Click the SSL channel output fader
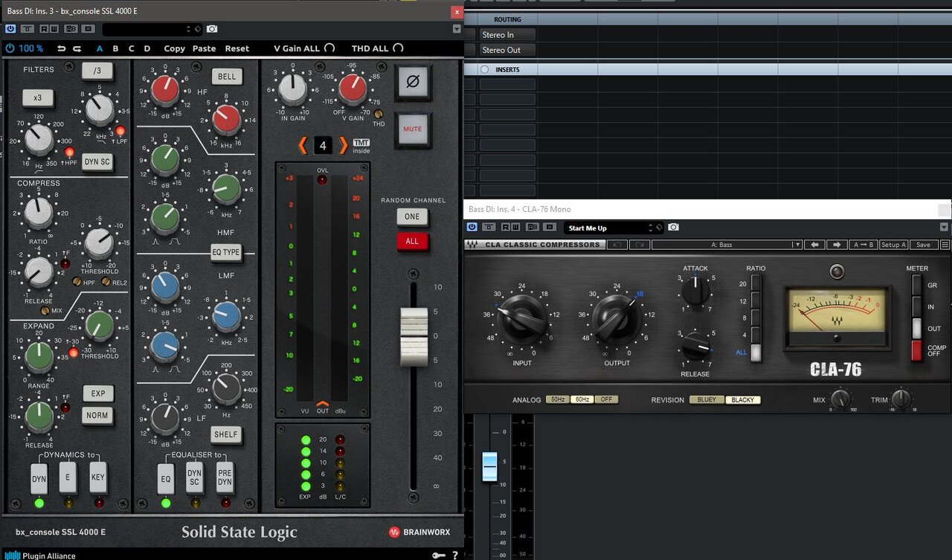 pyautogui.click(x=414, y=336)
